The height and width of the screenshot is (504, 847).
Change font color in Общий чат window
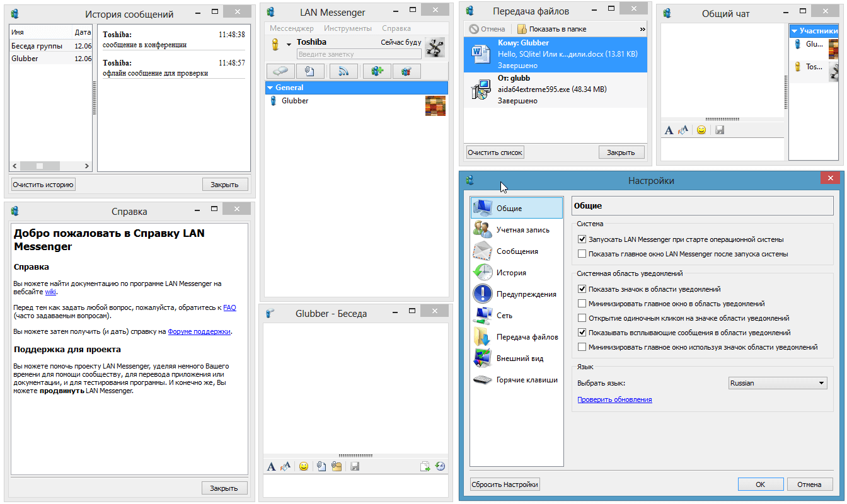[683, 130]
